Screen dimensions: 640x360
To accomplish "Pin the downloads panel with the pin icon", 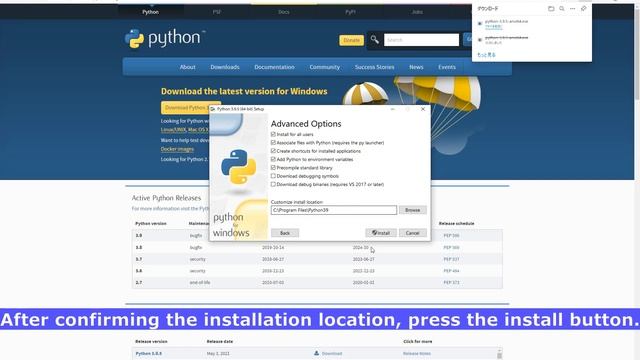I will 584,9.
